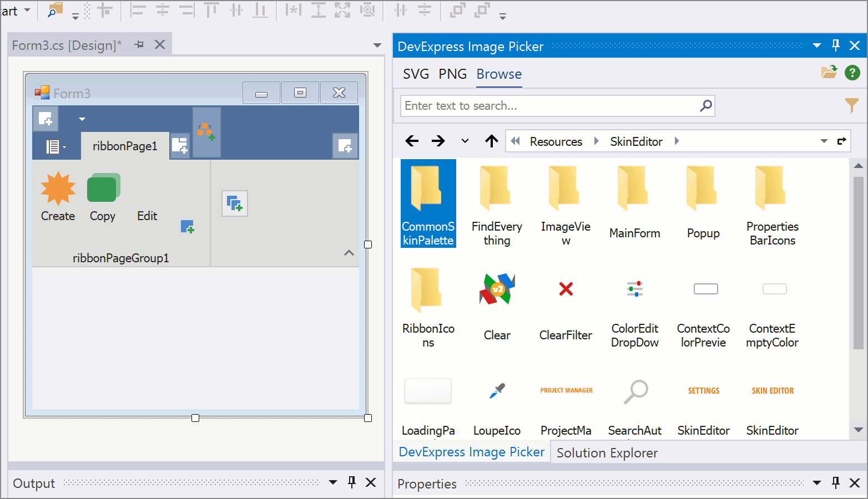868x499 pixels.
Task: Expand the recent locations chevron beside forward arrow
Action: [465, 141]
